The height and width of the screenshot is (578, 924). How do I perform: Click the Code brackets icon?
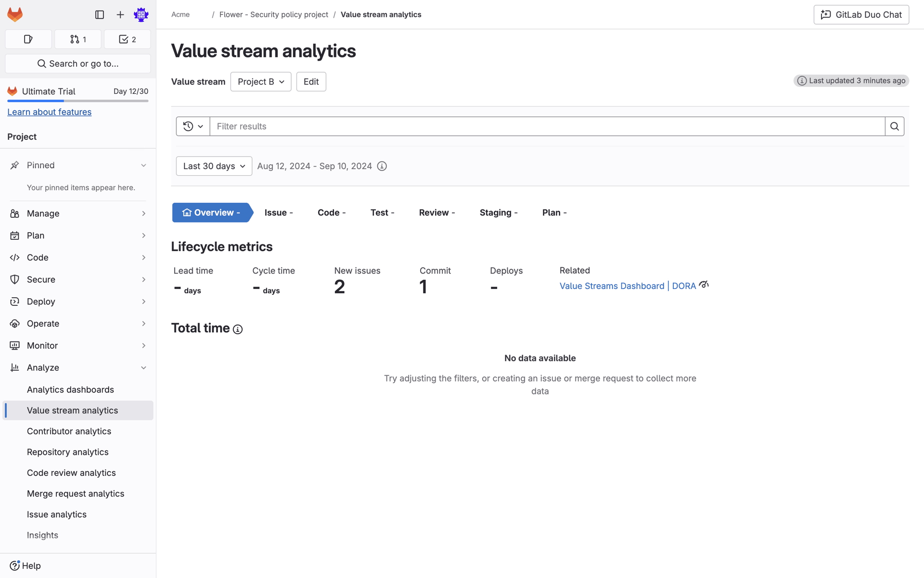(x=15, y=258)
